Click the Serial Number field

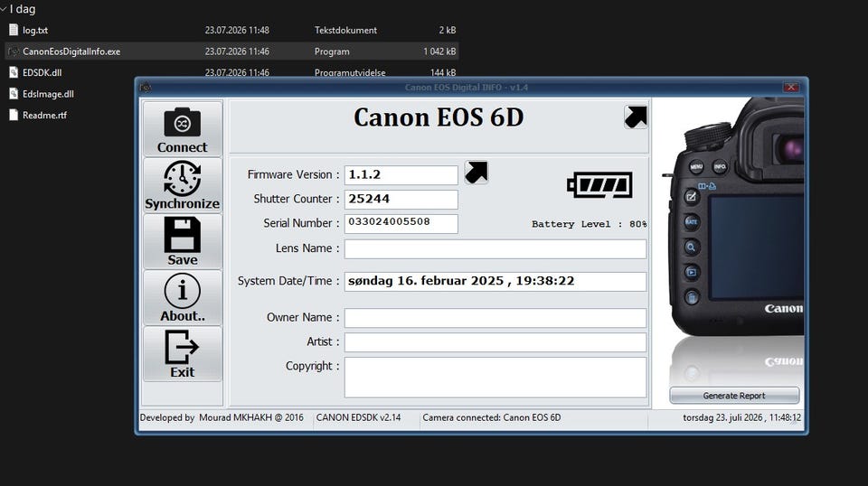(401, 224)
